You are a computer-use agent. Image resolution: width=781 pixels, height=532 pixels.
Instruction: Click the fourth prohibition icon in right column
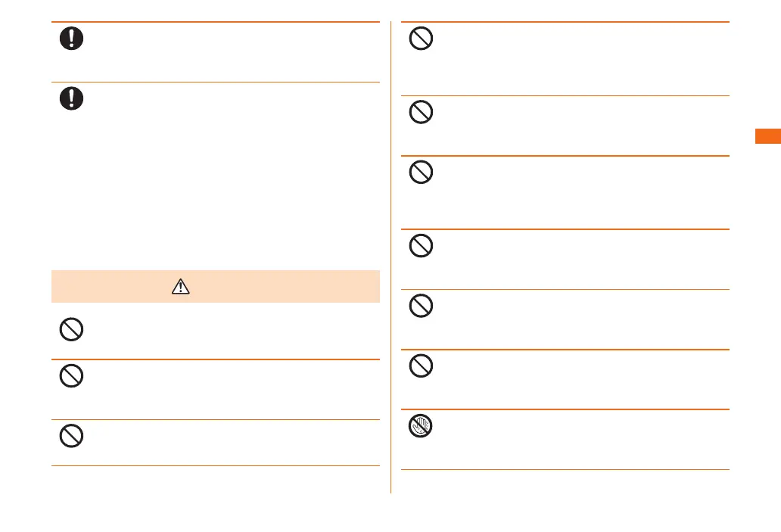[x=421, y=247]
